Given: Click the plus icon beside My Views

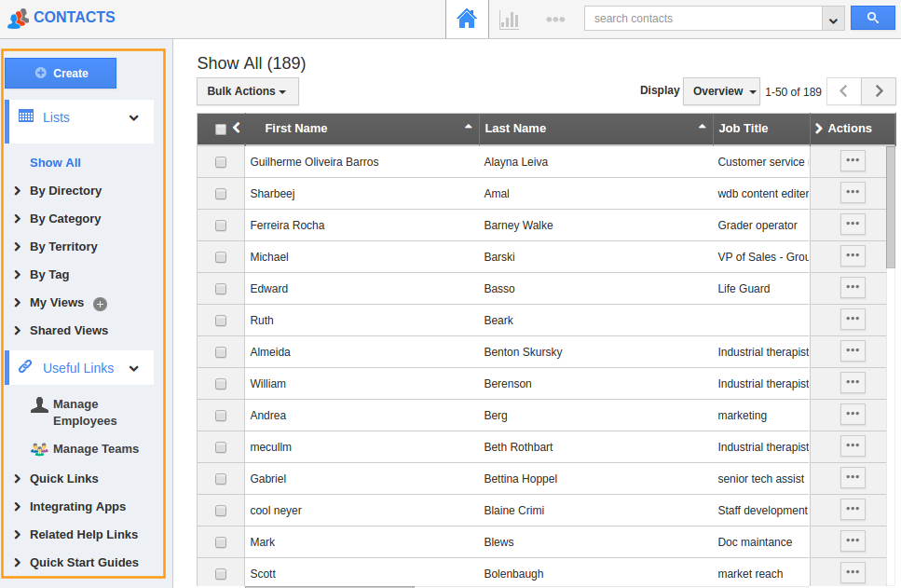Looking at the screenshot, I should tap(100, 304).
